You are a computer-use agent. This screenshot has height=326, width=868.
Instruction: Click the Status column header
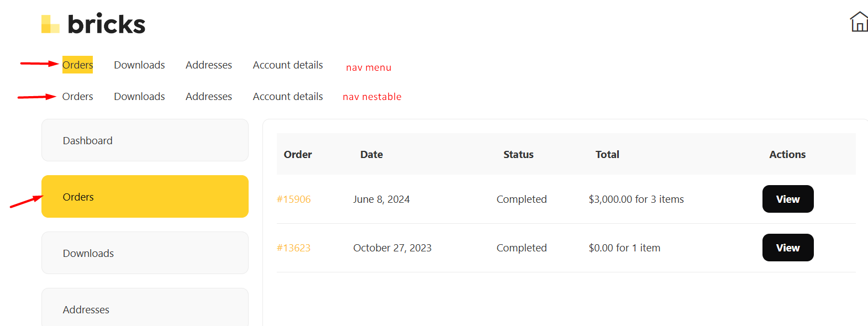point(518,155)
